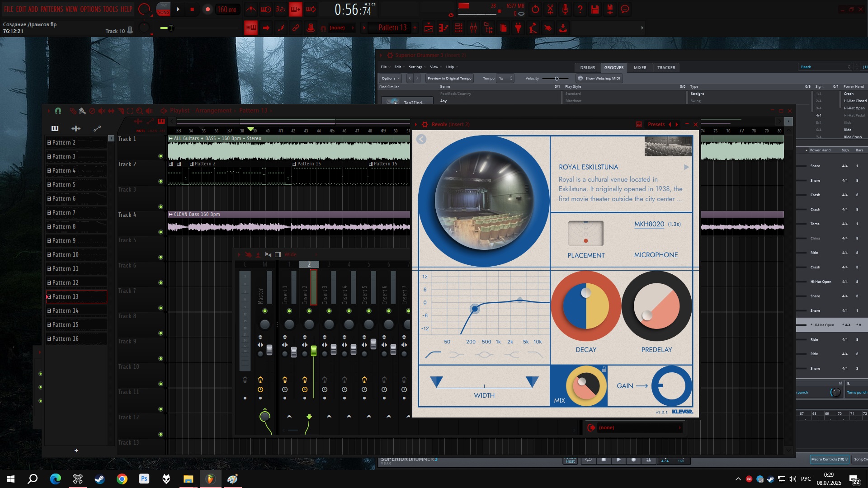Image resolution: width=868 pixels, height=488 pixels.
Task: Expand the Options dropdown in Superior Drummer
Action: (390, 78)
